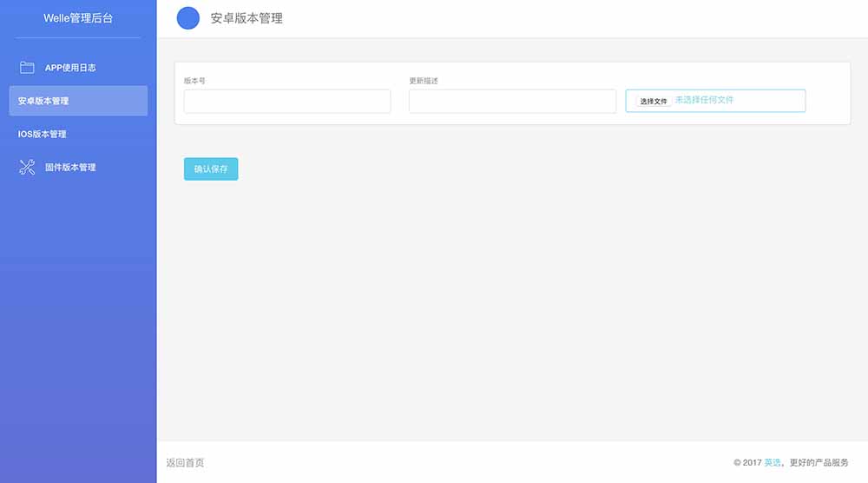Go to IOS版本管理 in the sidebar
The image size is (868, 483).
tap(43, 135)
